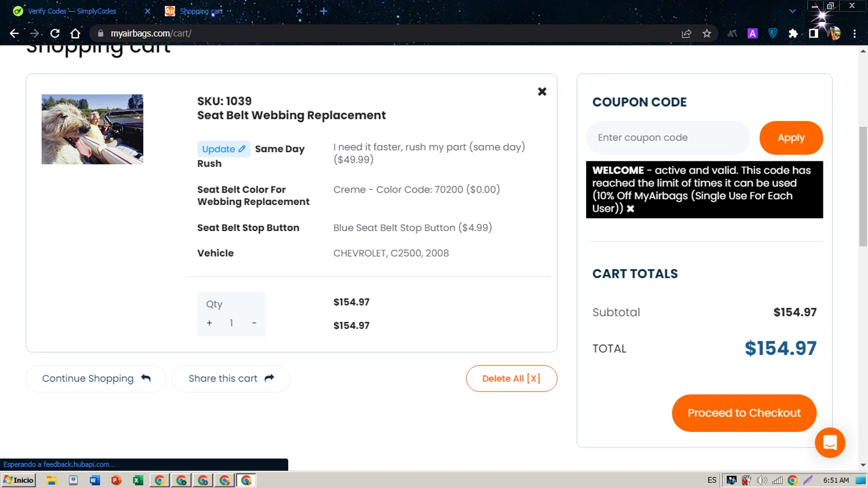Open File Explorer from taskbar

(52, 480)
